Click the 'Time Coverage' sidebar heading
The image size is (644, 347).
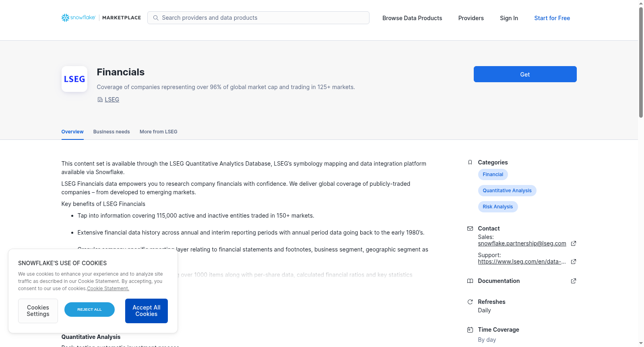[498, 330]
